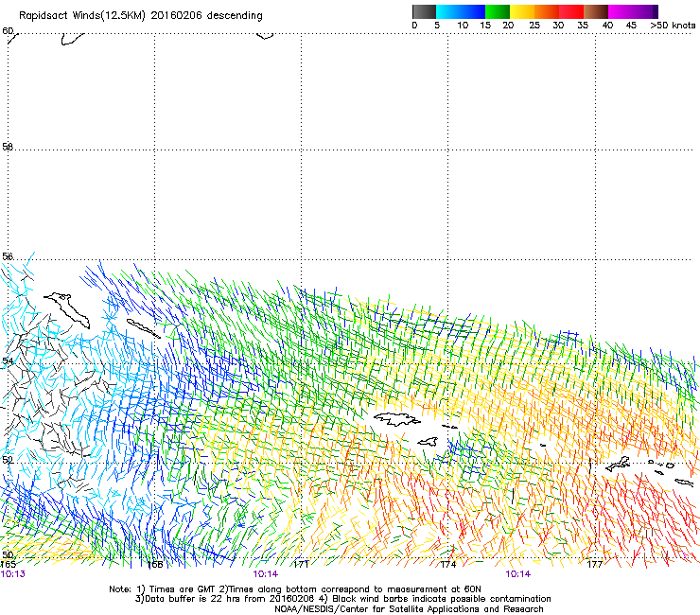Click the '>50 knots' legend label

point(673,26)
